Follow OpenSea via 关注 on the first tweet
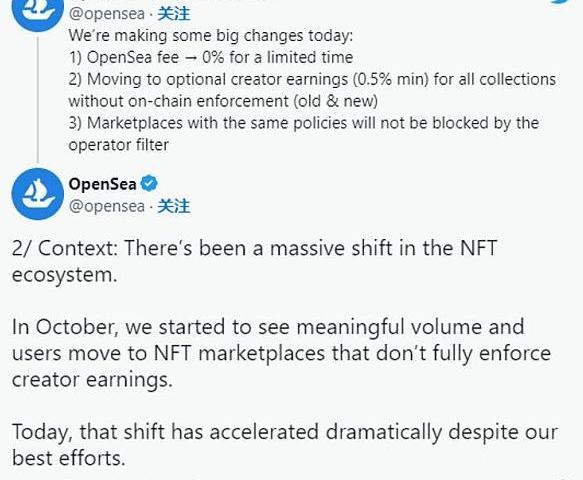 coord(174,14)
